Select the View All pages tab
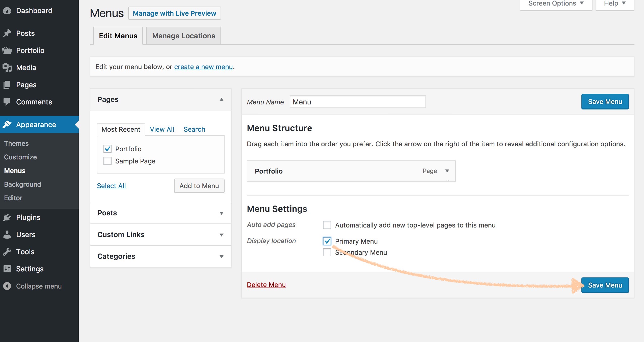Image resolution: width=644 pixels, height=342 pixels. tap(162, 129)
